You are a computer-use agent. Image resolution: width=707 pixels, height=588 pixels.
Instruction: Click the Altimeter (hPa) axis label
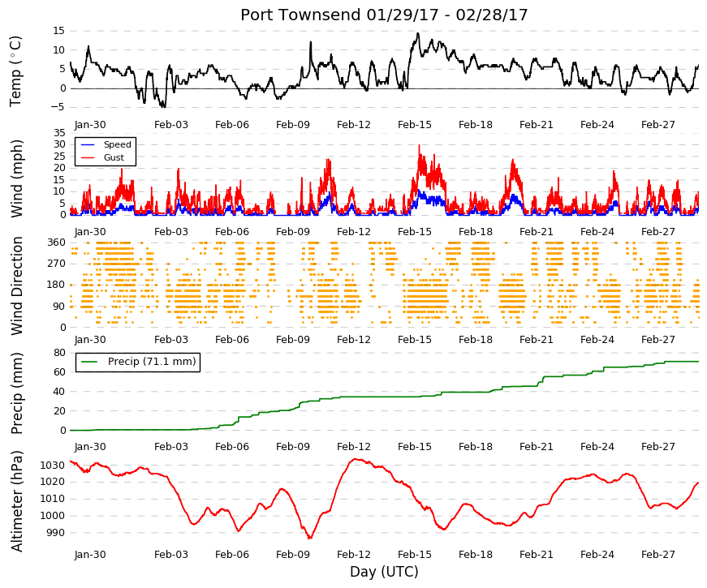16,500
